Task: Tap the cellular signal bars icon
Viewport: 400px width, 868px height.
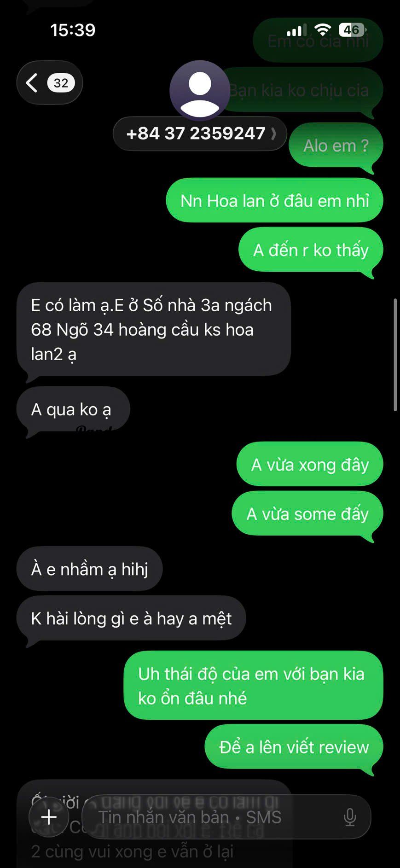Action: click(x=296, y=31)
